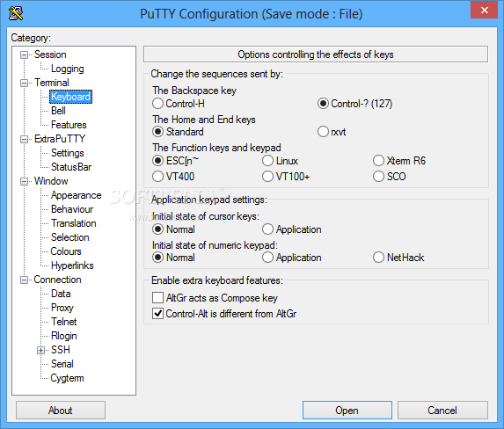Collapse the Connection tree node

(x=24, y=280)
